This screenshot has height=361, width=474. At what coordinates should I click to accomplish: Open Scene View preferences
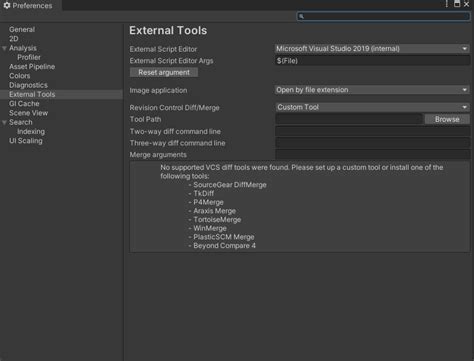[x=28, y=113]
